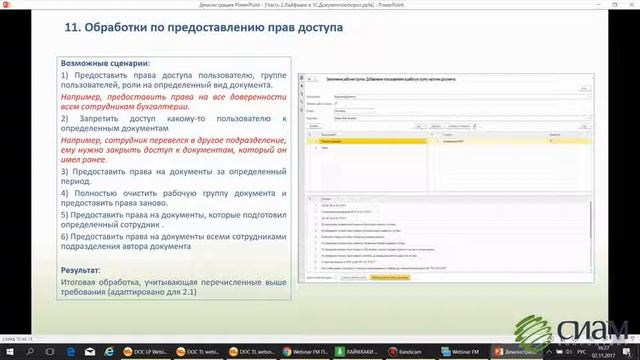Open Windows taskbar search
The height and width of the screenshot is (360, 640).
(x=30, y=351)
